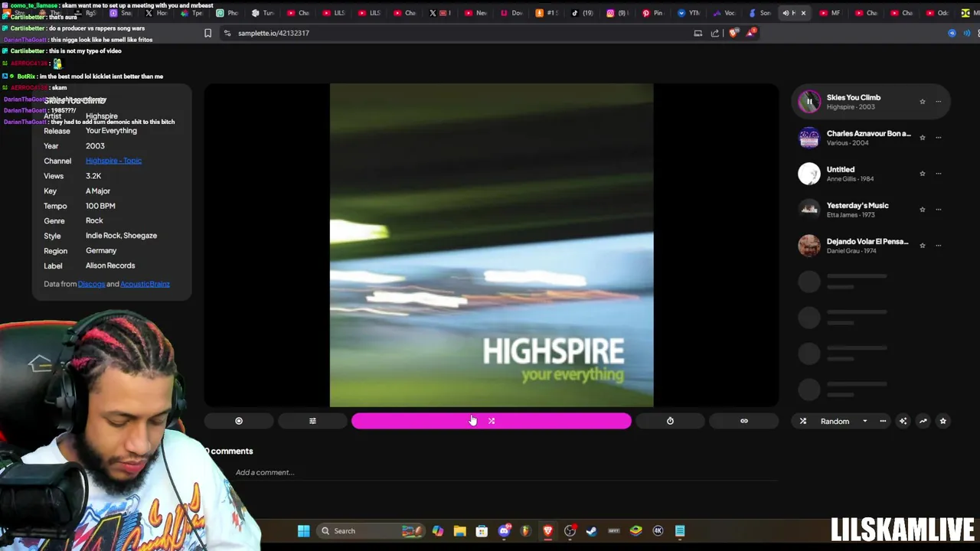This screenshot has height=551, width=980.
Task: Open more options for Skies You Climb
Action: tap(939, 102)
